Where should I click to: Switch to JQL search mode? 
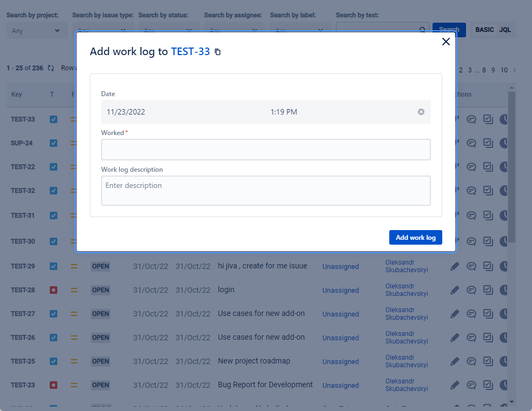(505, 30)
